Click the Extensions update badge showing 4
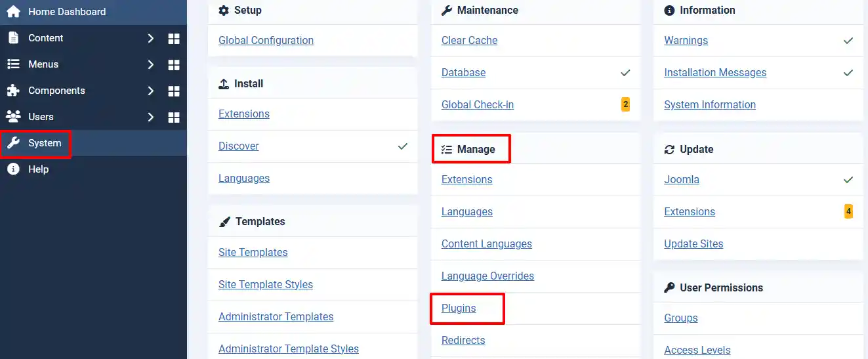Image resolution: width=868 pixels, height=359 pixels. click(x=848, y=211)
